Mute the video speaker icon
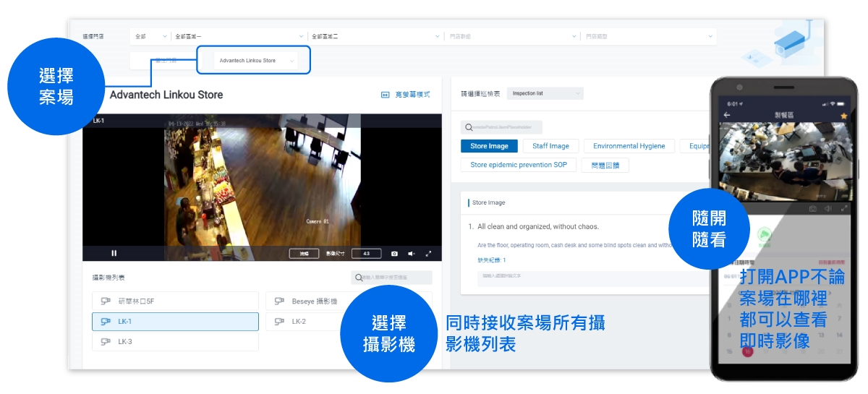868x394 pixels. coord(412,254)
